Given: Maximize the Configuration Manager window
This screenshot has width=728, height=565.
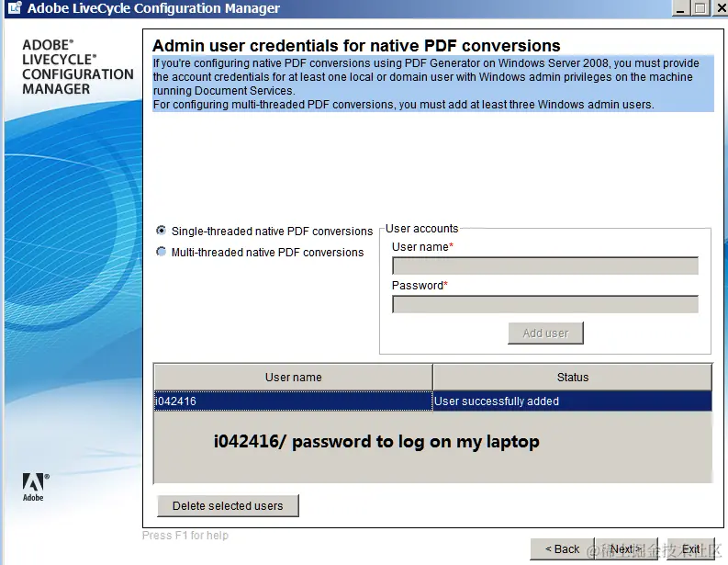Looking at the screenshot, I should [700, 8].
